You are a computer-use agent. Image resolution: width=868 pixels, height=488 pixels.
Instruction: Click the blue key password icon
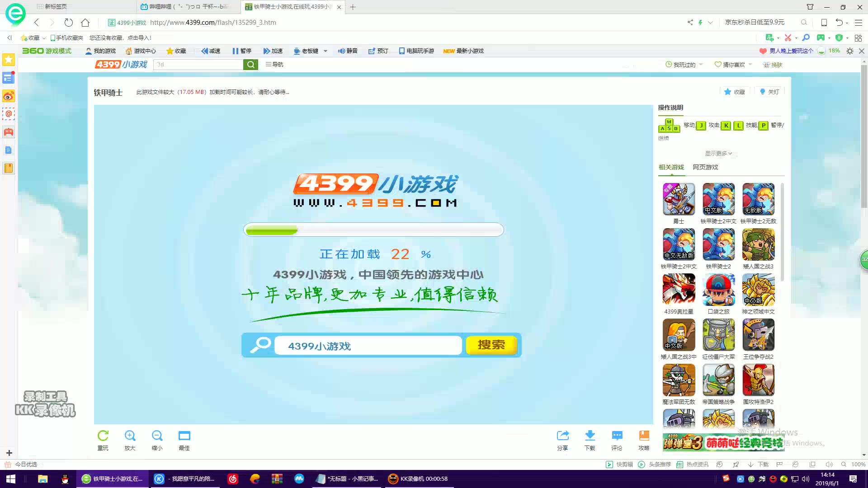[806, 38]
